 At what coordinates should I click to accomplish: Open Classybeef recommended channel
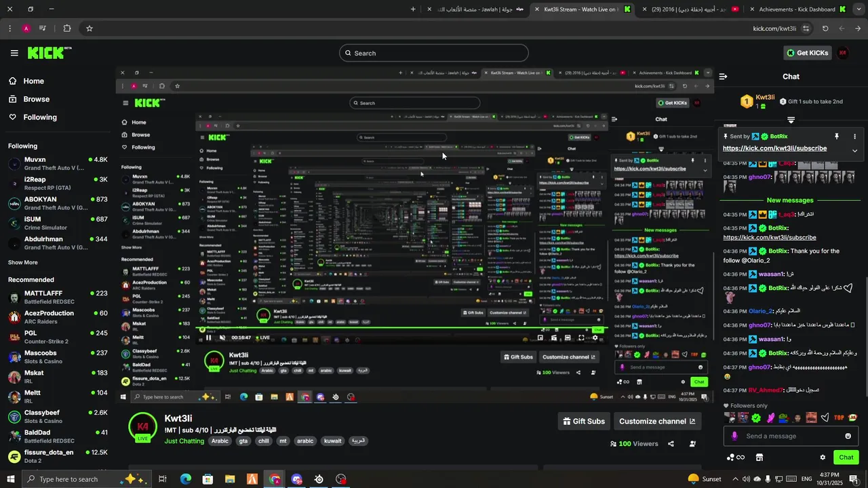coord(58,416)
